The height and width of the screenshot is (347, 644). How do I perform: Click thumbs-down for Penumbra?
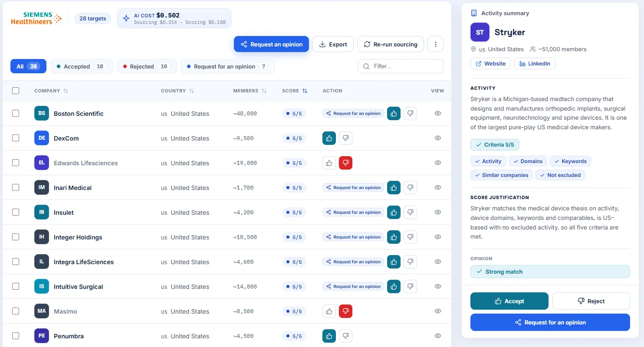tap(345, 336)
